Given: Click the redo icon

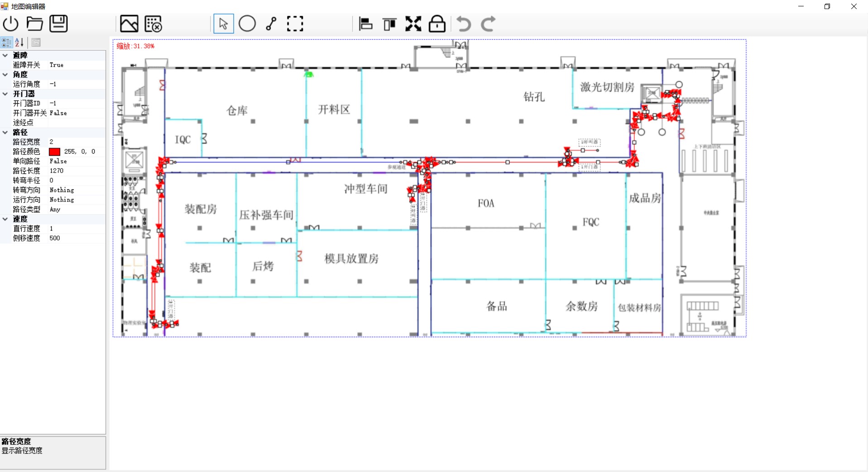Looking at the screenshot, I should point(488,24).
